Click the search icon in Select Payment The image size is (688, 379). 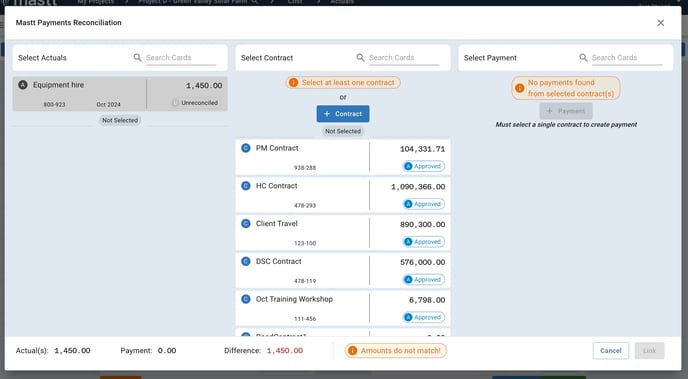583,57
